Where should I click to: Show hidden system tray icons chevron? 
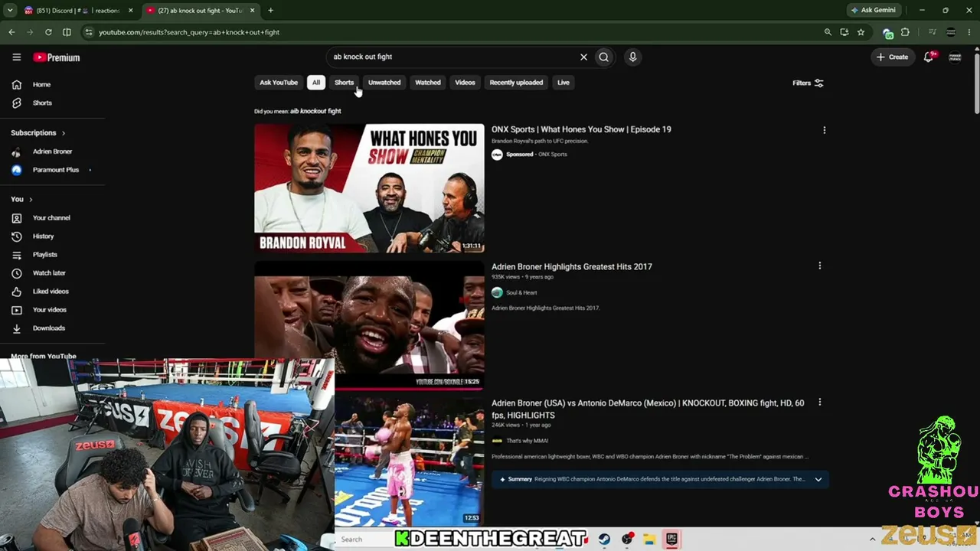click(872, 540)
